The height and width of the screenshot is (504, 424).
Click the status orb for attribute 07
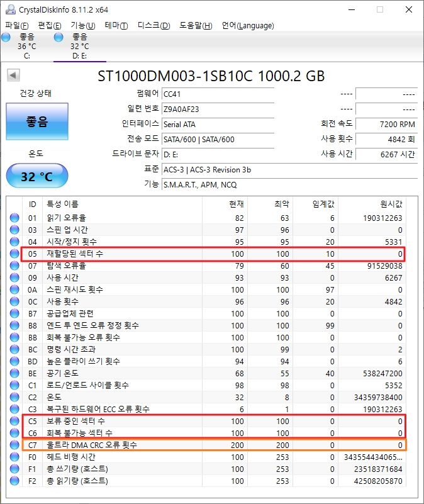pos(14,266)
